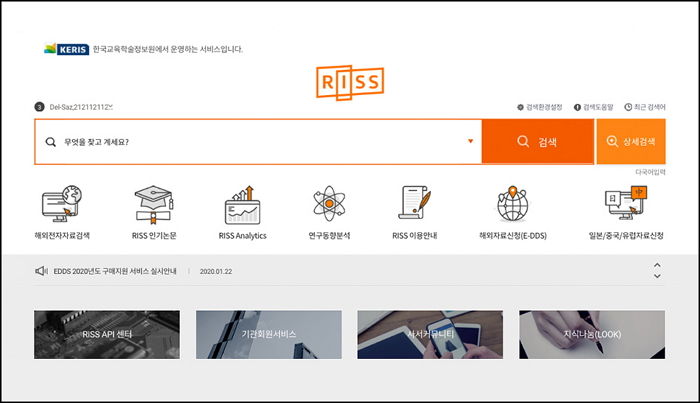Screen dimensions: 700x403
Task: Click the KERIS logo
Action: (66, 49)
